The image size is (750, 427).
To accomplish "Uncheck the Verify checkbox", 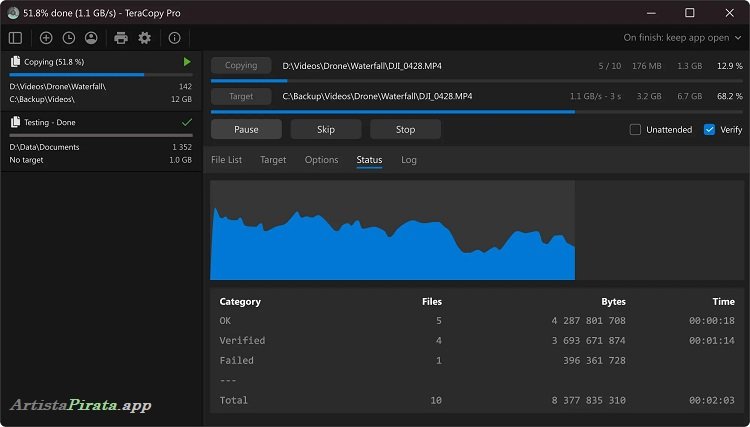I will pos(709,130).
